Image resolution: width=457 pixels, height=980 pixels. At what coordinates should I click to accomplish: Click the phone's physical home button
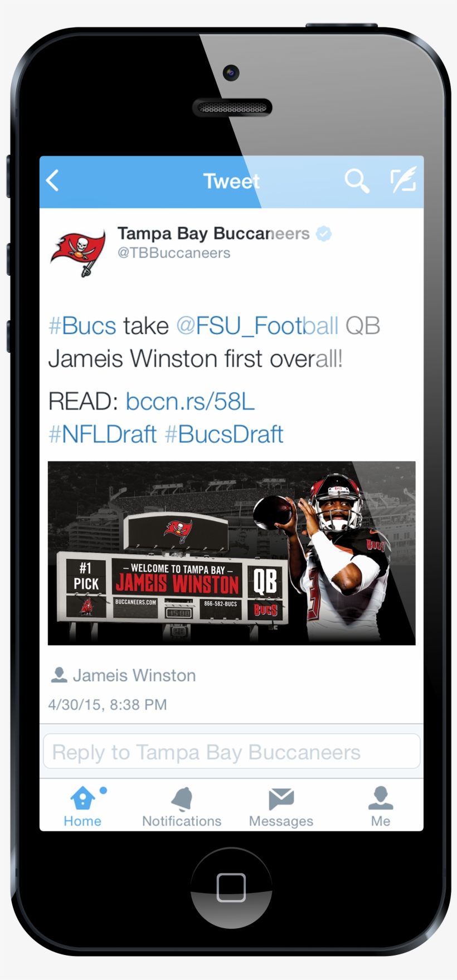(x=231, y=888)
